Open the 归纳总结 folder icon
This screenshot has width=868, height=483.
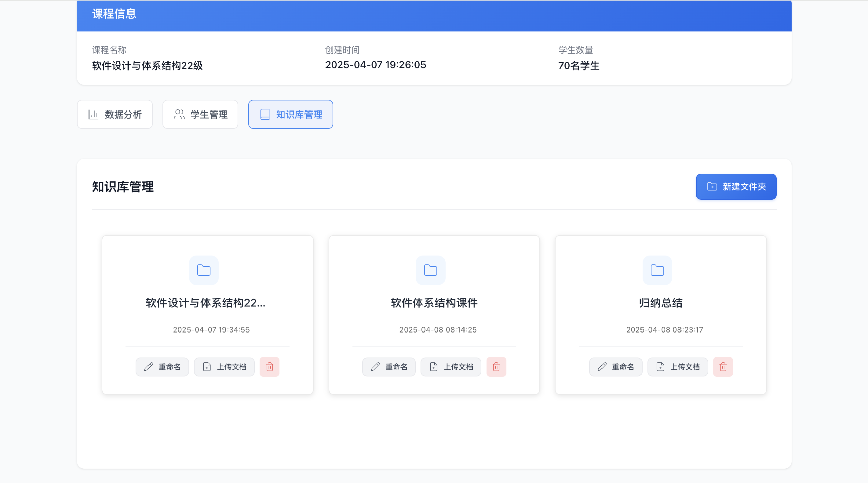coord(657,270)
